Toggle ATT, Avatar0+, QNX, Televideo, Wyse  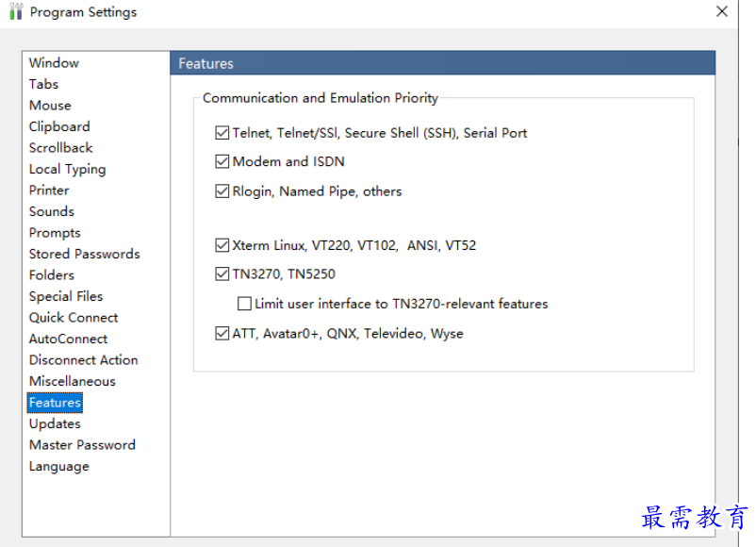(222, 333)
